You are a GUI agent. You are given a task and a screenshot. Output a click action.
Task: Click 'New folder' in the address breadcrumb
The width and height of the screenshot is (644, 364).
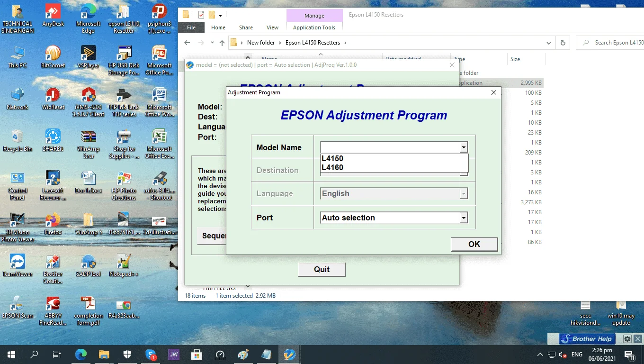click(261, 43)
